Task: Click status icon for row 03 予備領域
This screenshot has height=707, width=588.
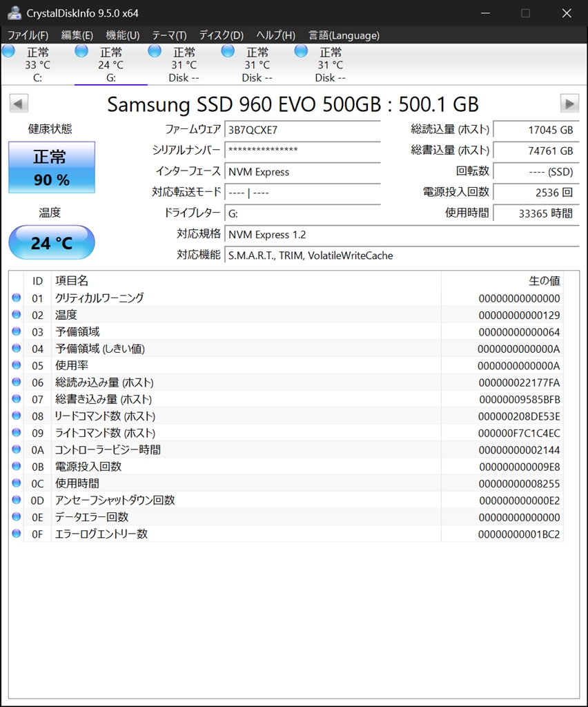Action: 17,331
